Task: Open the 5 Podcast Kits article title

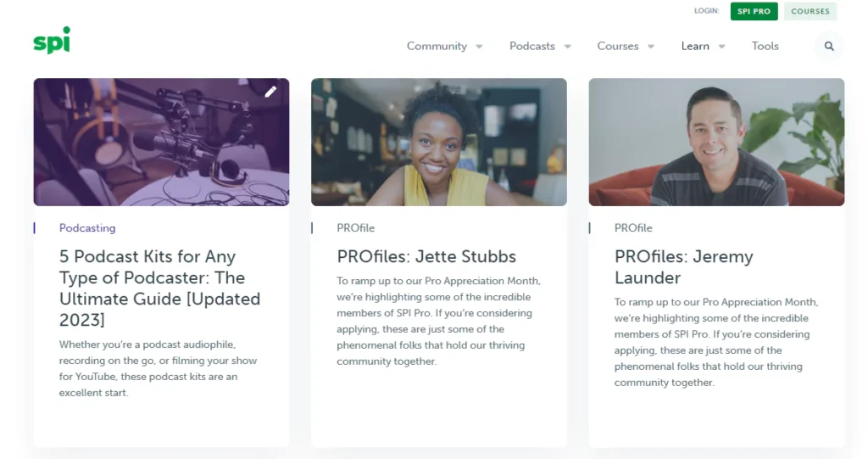Action: click(x=160, y=288)
